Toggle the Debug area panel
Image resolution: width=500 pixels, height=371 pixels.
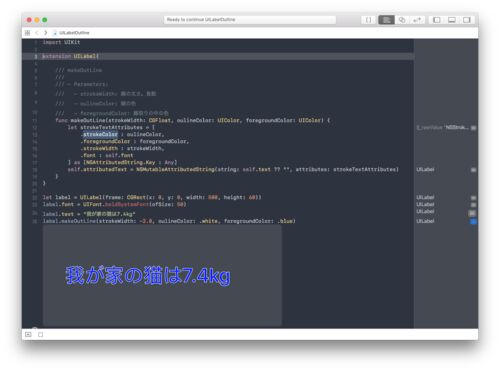[452, 20]
